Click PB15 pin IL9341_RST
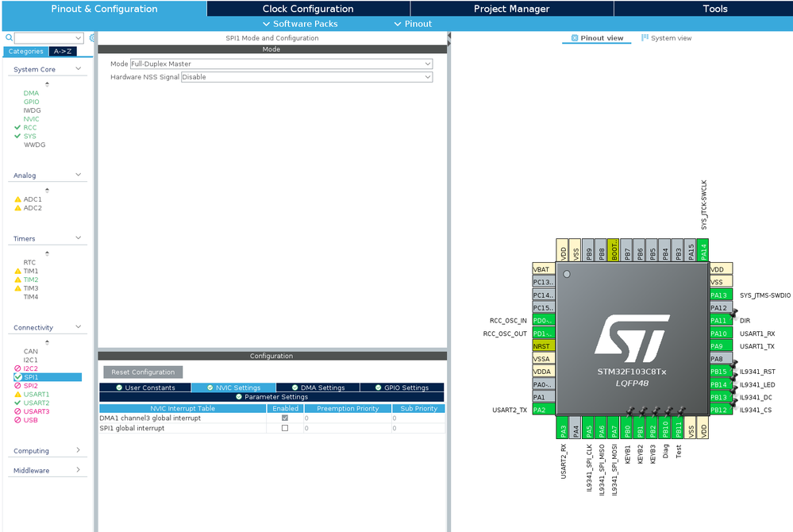This screenshot has width=793, height=532. click(722, 372)
